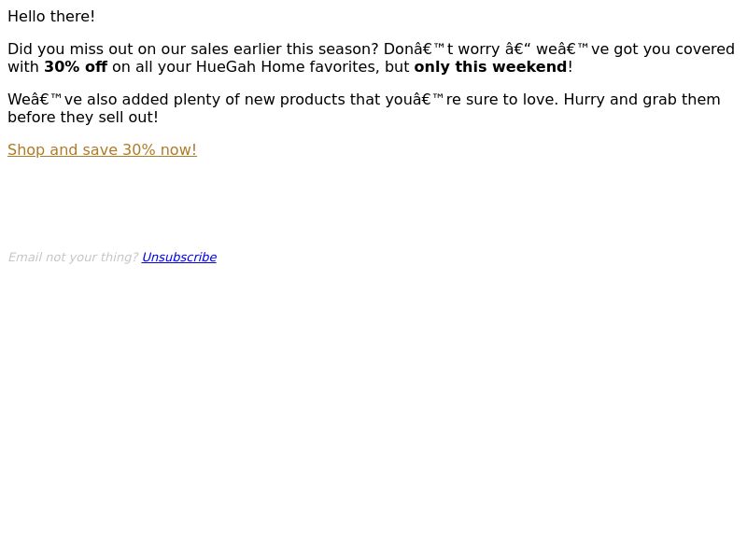Click the phrase 'Did you miss out'

(70, 49)
